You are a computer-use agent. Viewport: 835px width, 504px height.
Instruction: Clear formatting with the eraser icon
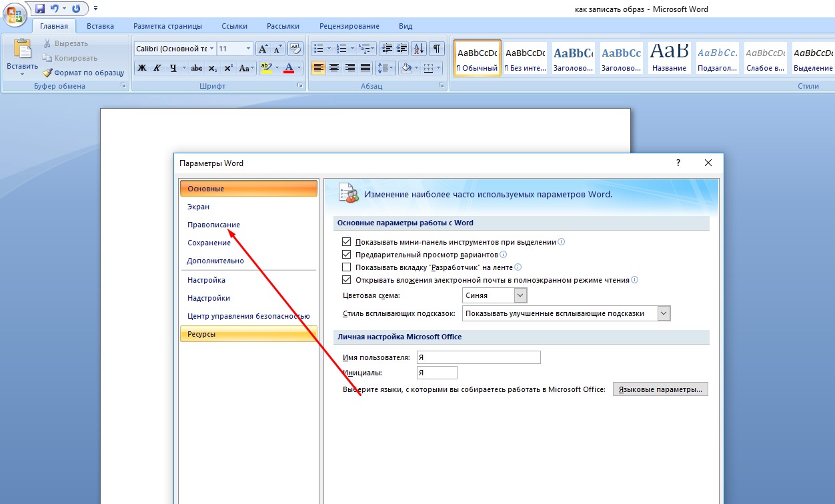[x=296, y=49]
